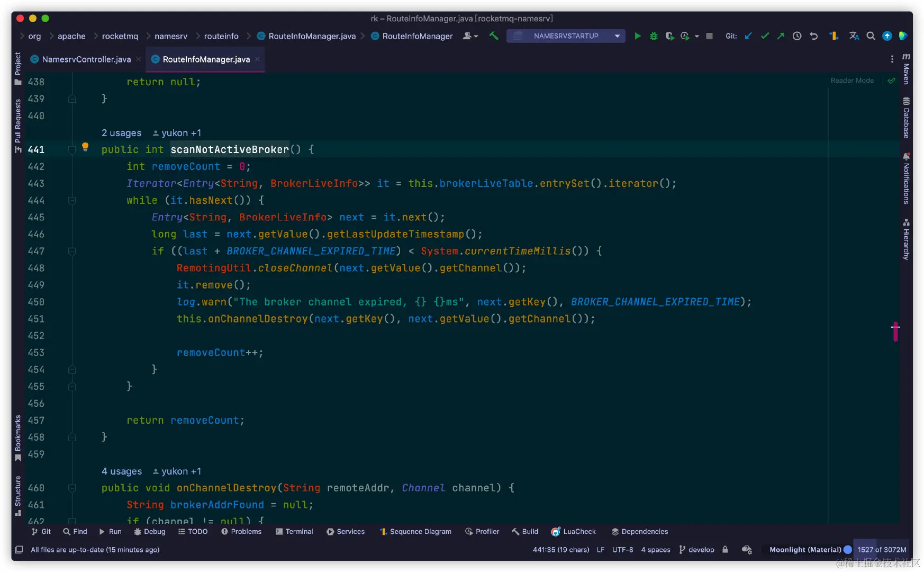
Task: Rollback changes with undo arrow icon
Action: point(813,36)
